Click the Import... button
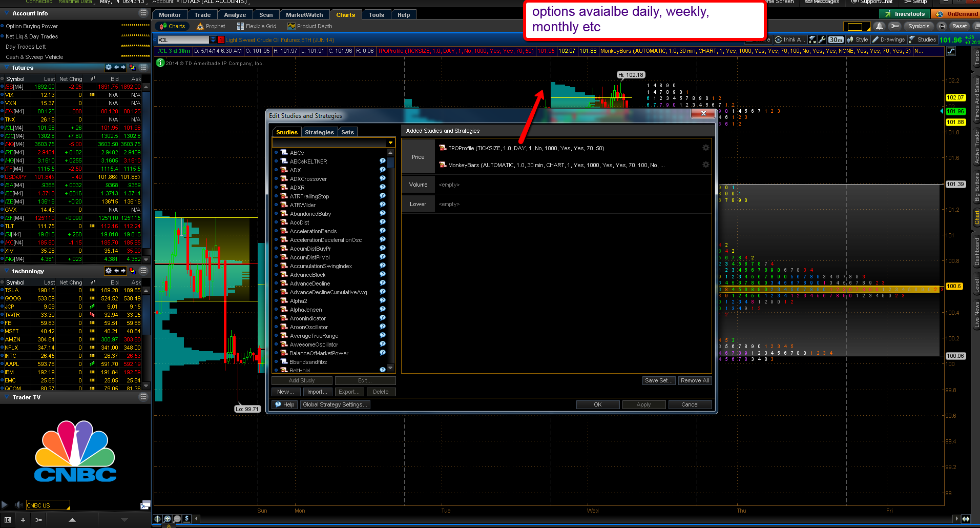980x528 pixels. pos(318,392)
